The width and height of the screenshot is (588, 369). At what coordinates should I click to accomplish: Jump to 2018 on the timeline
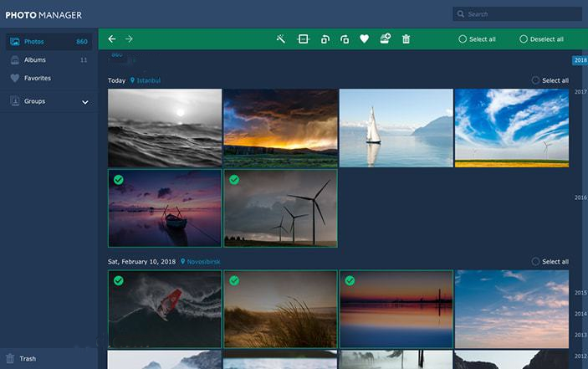point(580,60)
